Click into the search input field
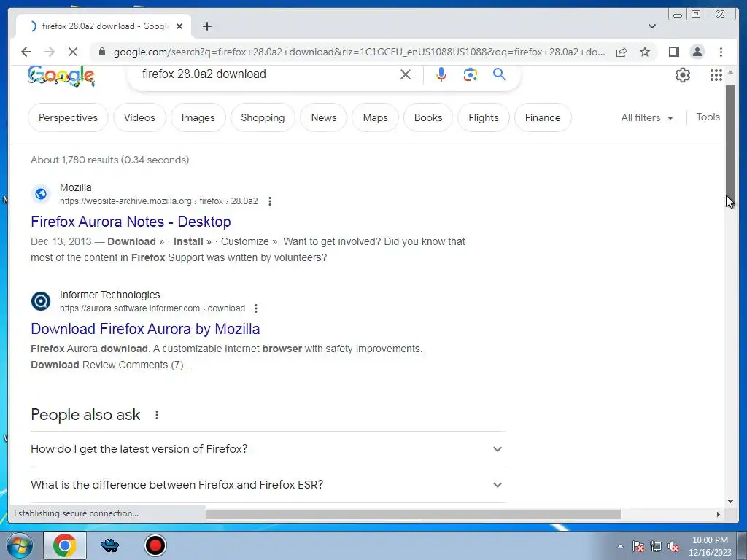Image resolution: width=747 pixels, height=560 pixels. (x=267, y=74)
